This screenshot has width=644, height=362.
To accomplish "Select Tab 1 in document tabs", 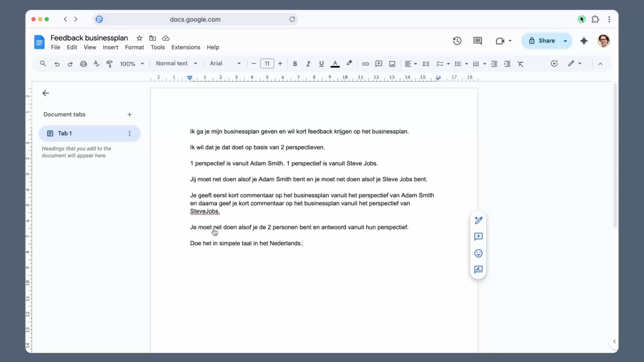I will coord(90,133).
